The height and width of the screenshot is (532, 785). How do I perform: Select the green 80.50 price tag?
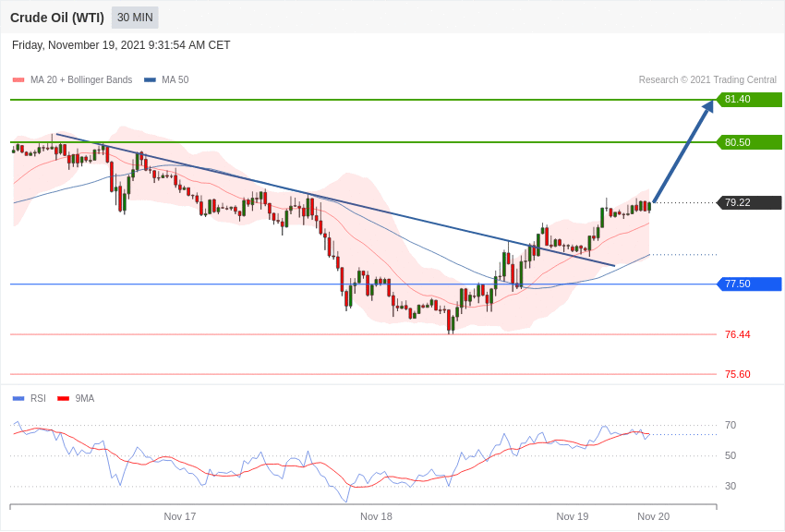[x=749, y=142]
